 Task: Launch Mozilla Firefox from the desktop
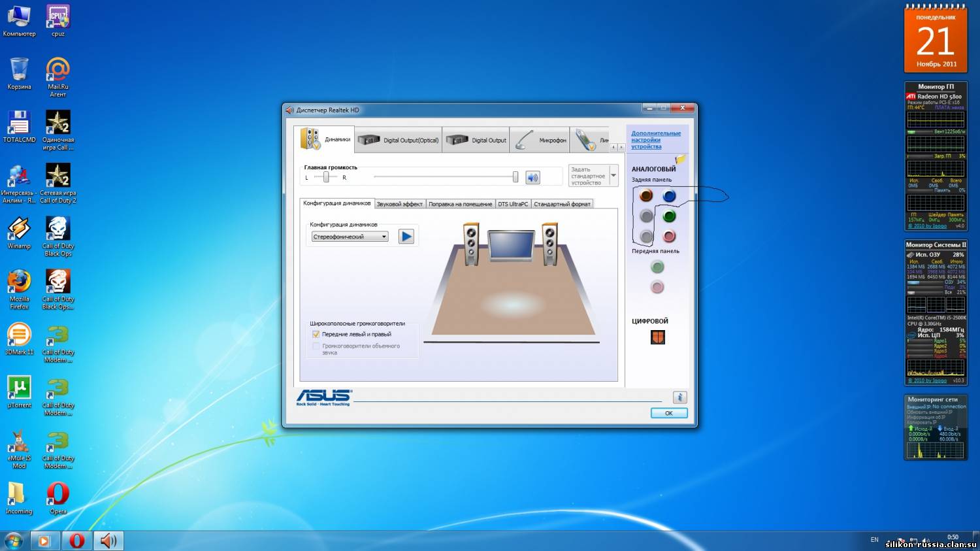tap(19, 290)
